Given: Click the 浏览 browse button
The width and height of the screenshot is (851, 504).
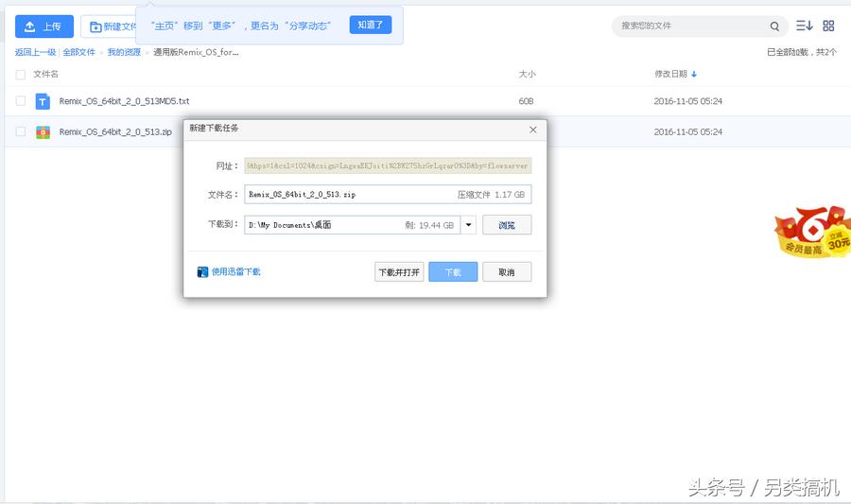Looking at the screenshot, I should pyautogui.click(x=507, y=225).
